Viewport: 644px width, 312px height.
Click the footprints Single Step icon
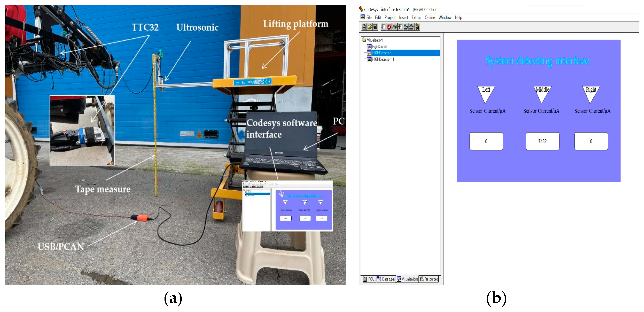(x=395, y=27)
